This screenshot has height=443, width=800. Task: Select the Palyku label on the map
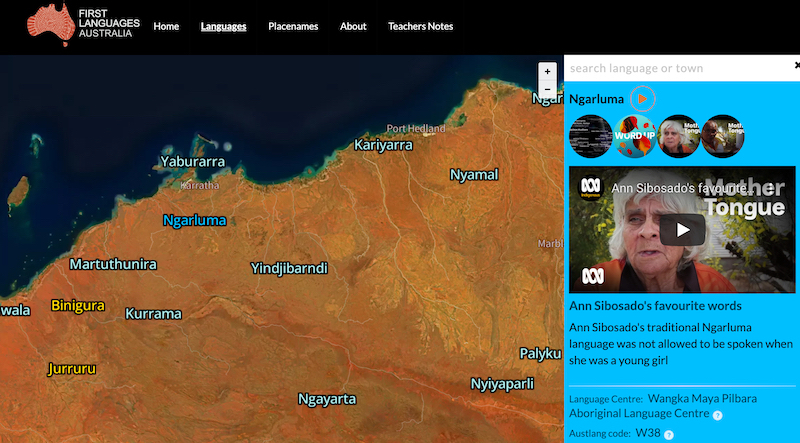point(540,353)
